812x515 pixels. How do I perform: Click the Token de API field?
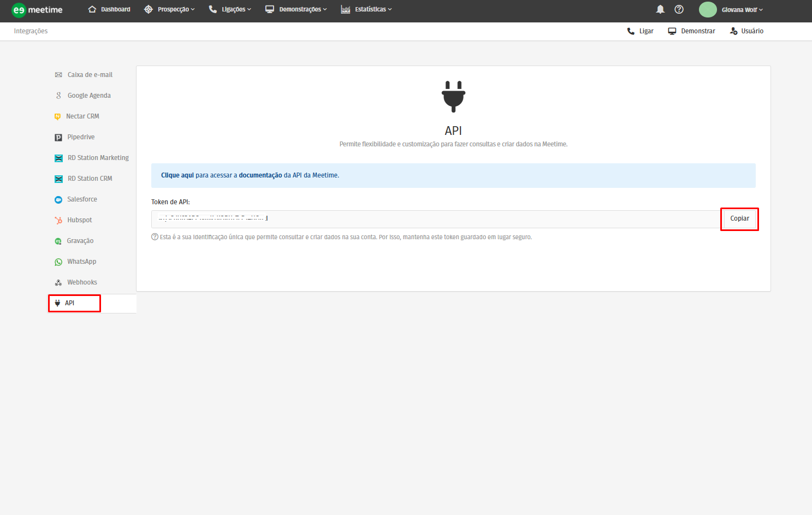point(435,219)
